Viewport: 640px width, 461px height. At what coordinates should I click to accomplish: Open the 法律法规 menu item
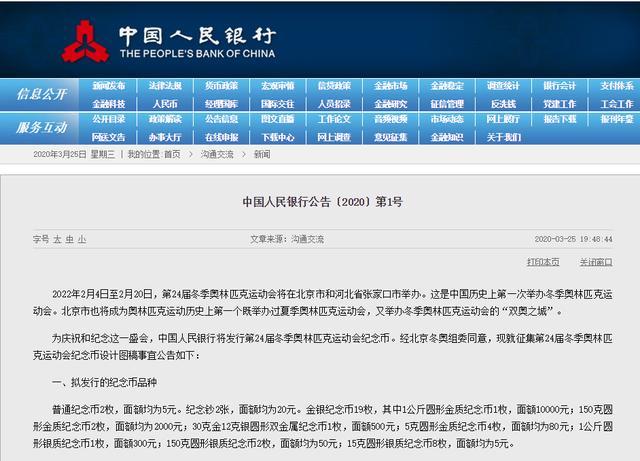[165, 86]
